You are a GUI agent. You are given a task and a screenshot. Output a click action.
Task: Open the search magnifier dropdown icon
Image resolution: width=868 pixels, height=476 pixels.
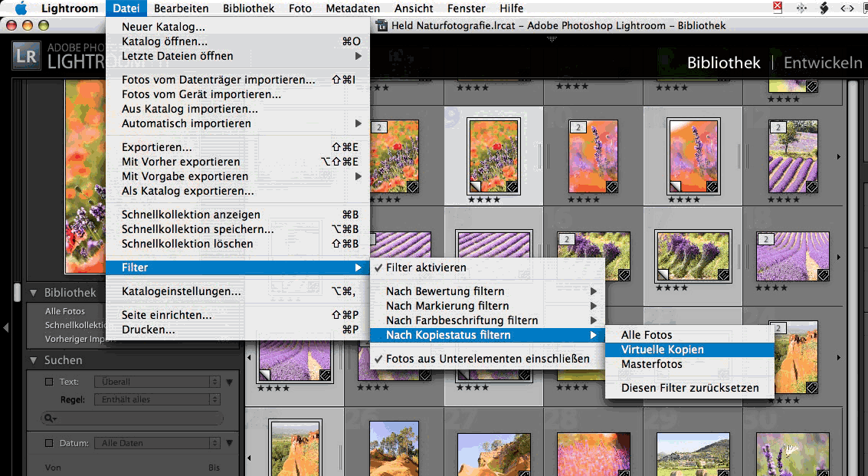click(51, 419)
